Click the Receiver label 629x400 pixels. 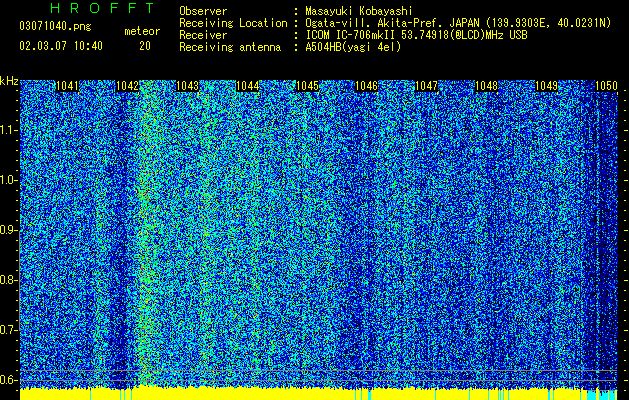click(203, 35)
